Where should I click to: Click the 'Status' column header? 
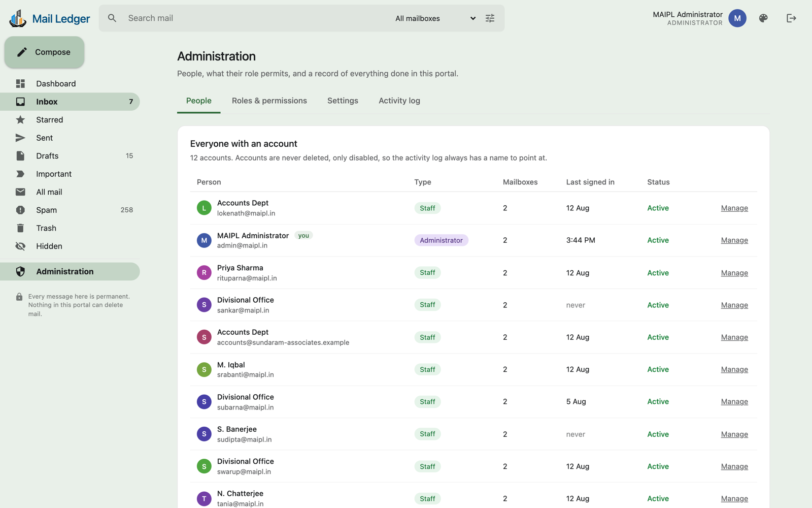click(x=658, y=182)
